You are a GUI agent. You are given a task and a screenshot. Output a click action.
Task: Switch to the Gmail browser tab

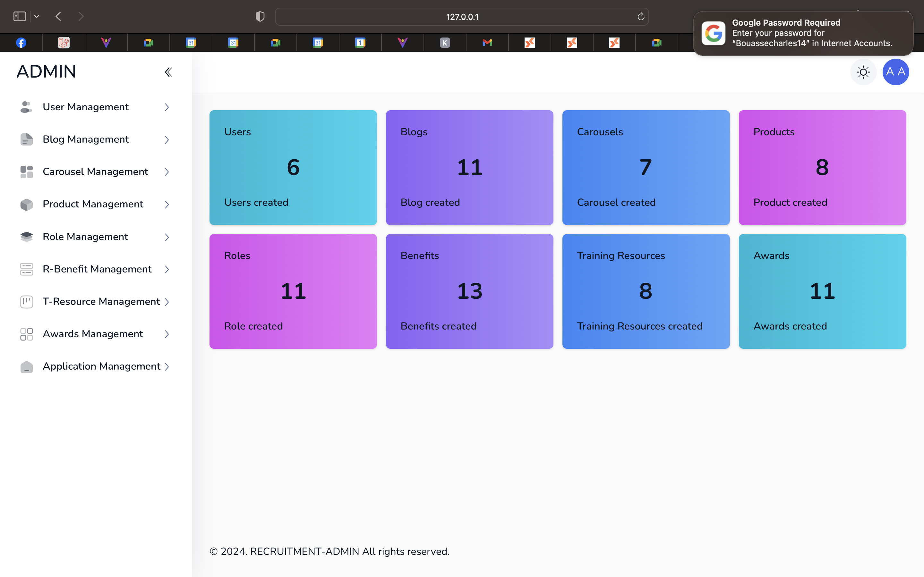487,42
